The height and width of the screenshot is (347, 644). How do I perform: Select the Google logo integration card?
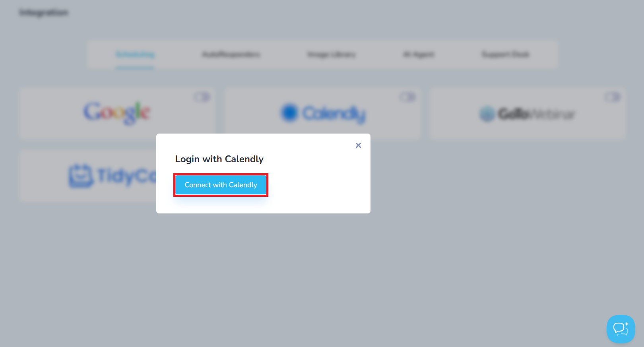pos(117,113)
